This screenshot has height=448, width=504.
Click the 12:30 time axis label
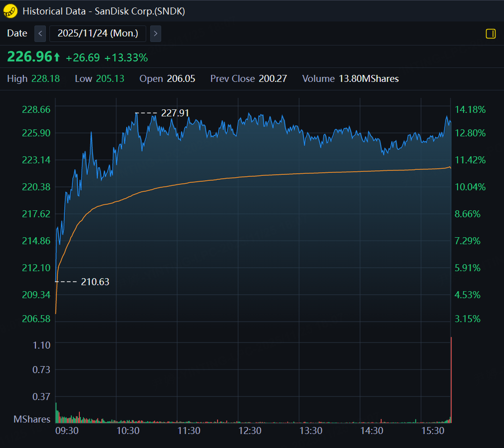(x=250, y=431)
